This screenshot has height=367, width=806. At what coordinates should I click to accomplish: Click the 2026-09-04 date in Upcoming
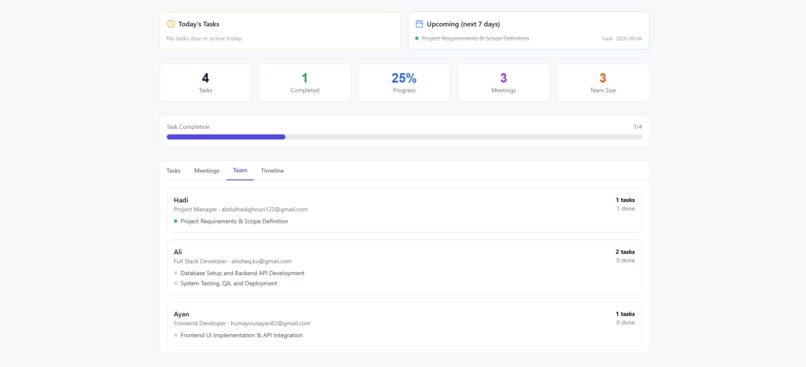click(x=629, y=39)
